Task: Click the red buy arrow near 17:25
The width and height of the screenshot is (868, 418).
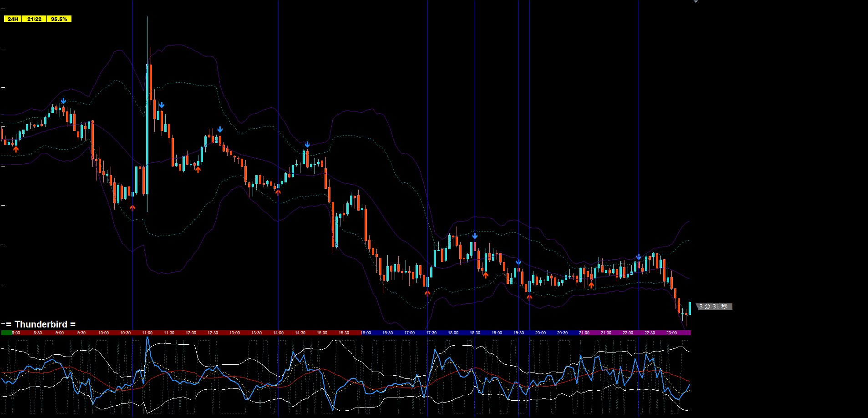Action: (x=427, y=293)
